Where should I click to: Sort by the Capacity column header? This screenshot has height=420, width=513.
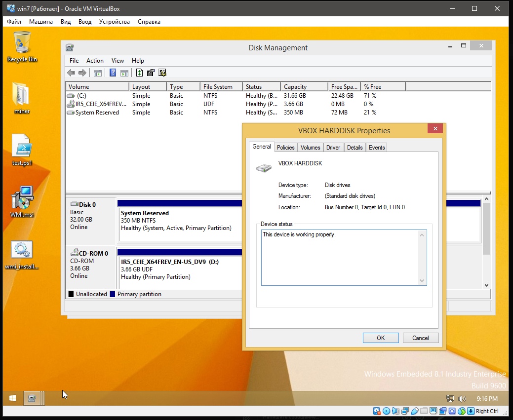pyautogui.click(x=304, y=87)
